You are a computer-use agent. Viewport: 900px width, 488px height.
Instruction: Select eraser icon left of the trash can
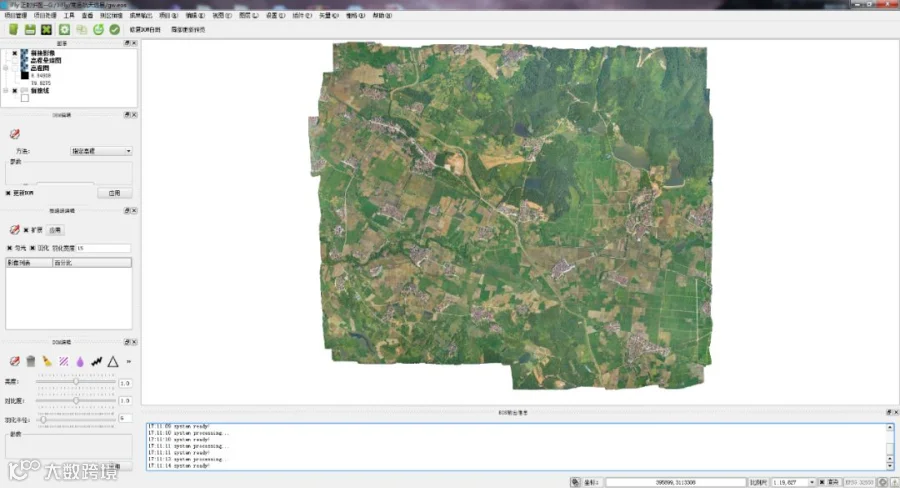coord(14,361)
